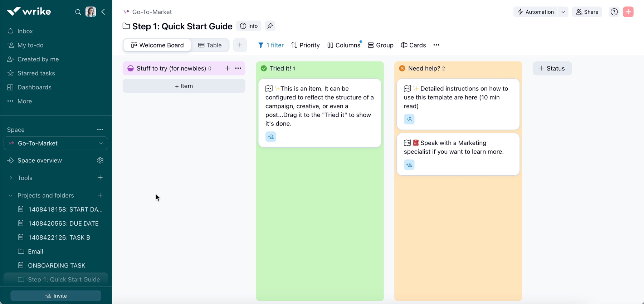Toggle the Tried it! green status checkmark

264,69
